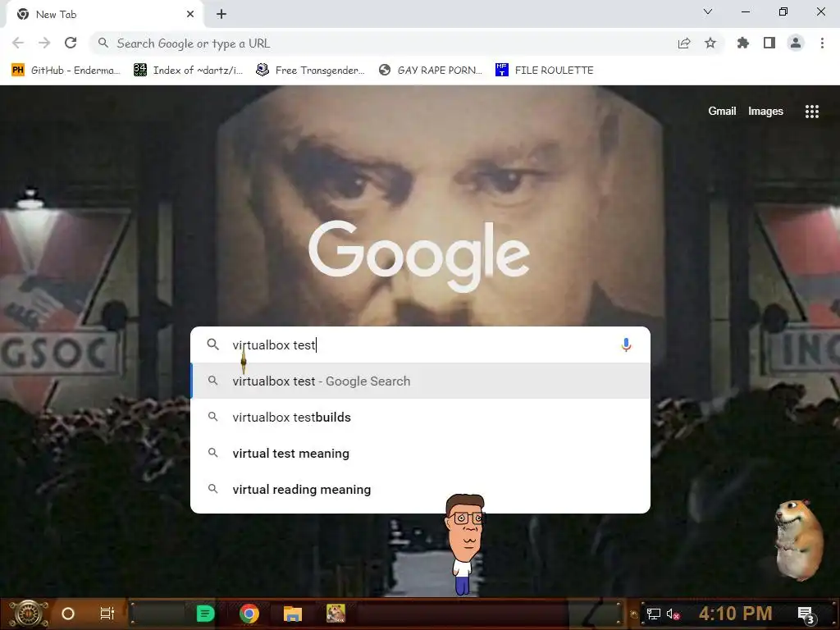Open the Images link
The width and height of the screenshot is (840, 630).
[765, 111]
